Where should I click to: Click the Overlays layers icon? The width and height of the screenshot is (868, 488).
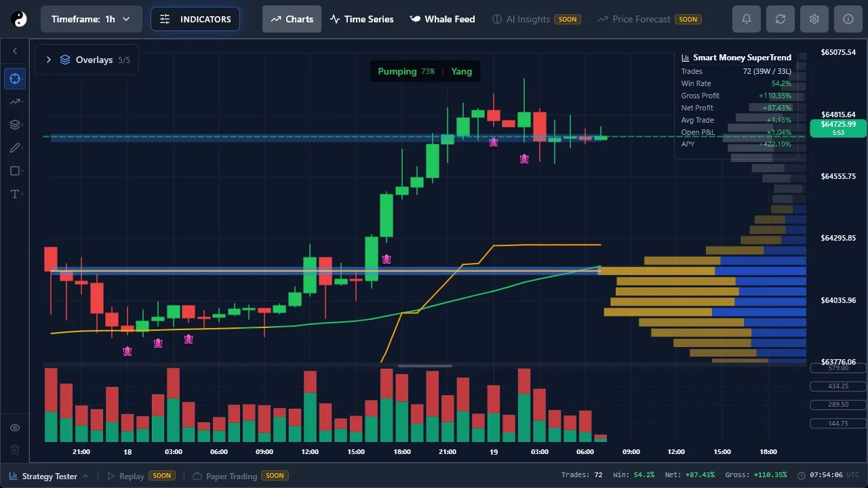[x=65, y=60]
